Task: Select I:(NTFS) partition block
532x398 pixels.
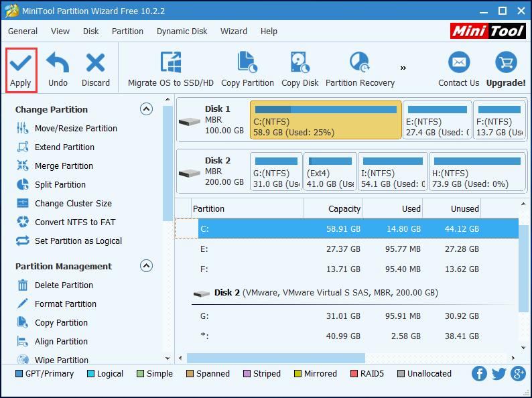Action: [x=393, y=172]
